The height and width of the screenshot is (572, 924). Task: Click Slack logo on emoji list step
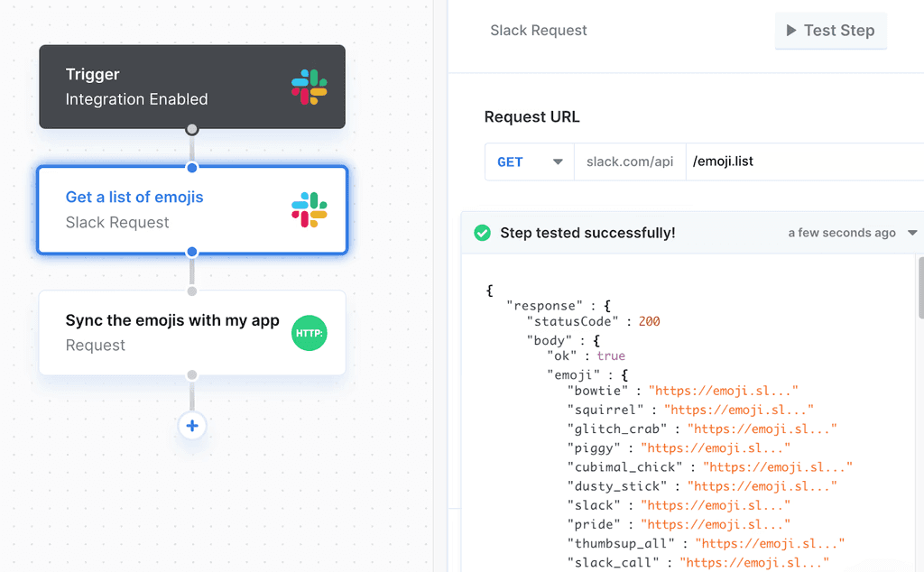click(x=310, y=209)
